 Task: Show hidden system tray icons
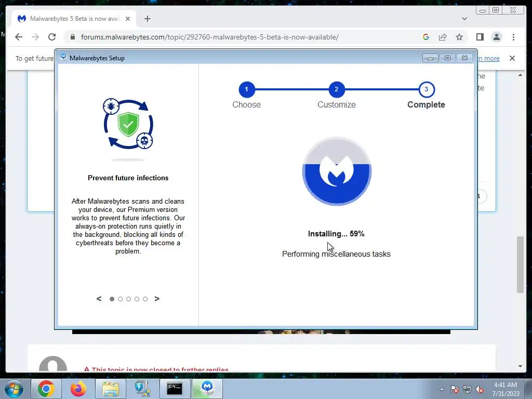(x=442, y=389)
